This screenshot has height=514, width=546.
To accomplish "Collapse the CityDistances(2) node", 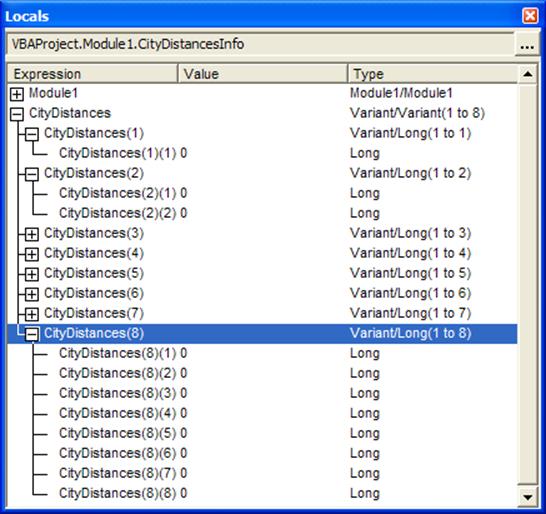I will tap(32, 174).
